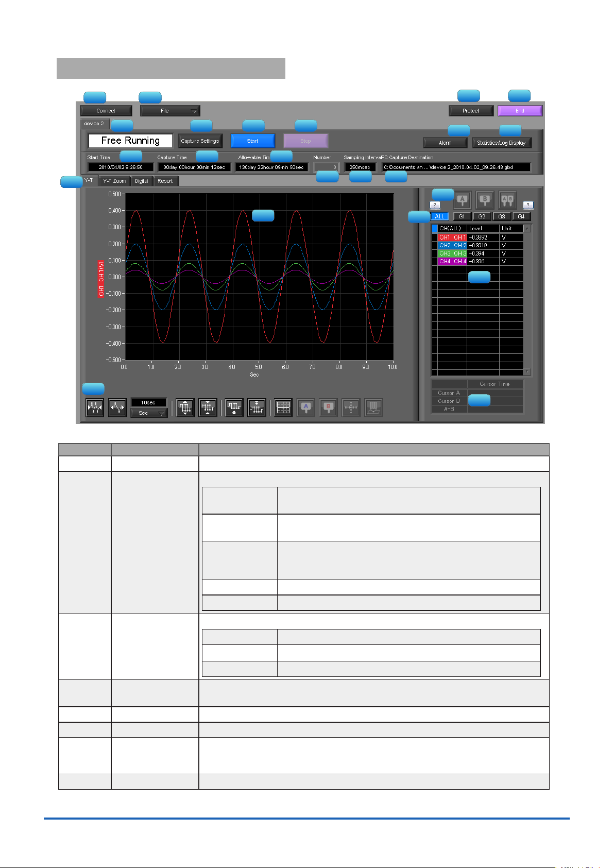
Task: Select the G1 channel group
Action: point(462,216)
